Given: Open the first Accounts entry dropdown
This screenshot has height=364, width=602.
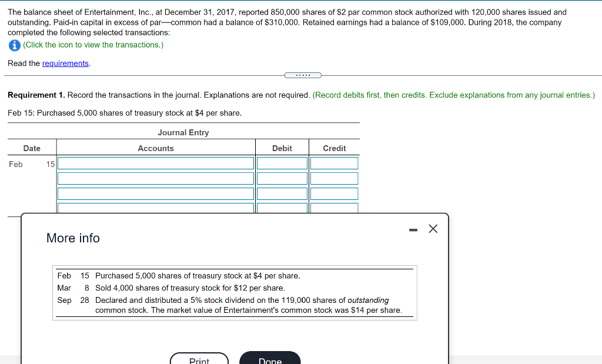Looking at the screenshot, I should pos(156,163).
